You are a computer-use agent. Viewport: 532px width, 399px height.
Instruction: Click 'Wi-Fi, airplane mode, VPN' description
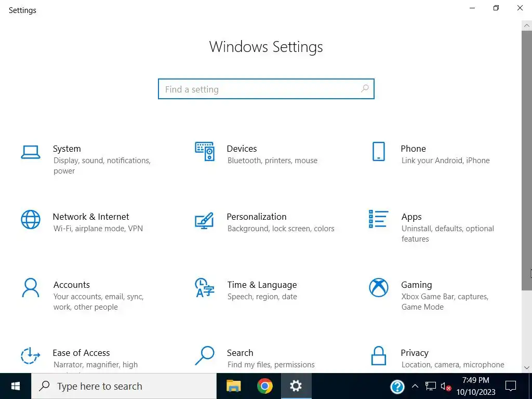[98, 229]
